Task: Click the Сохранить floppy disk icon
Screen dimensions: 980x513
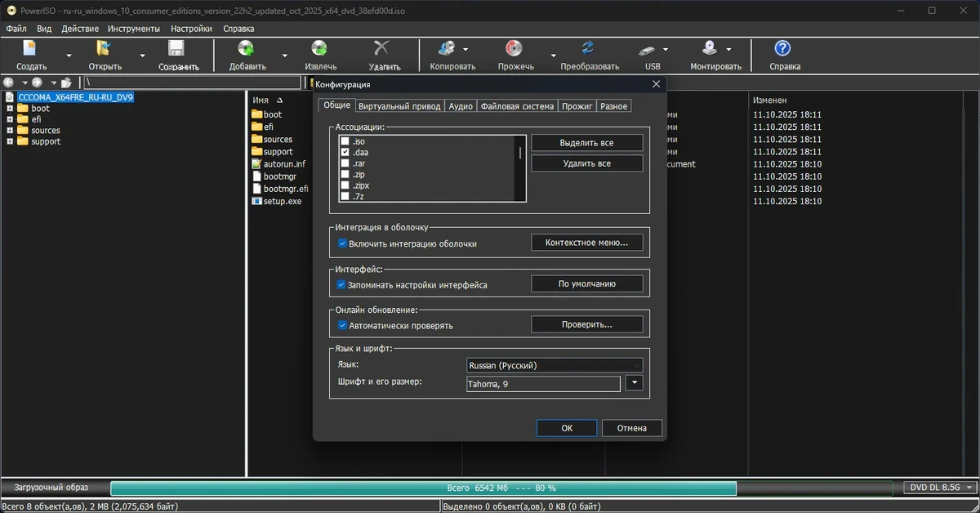Action: (176, 48)
